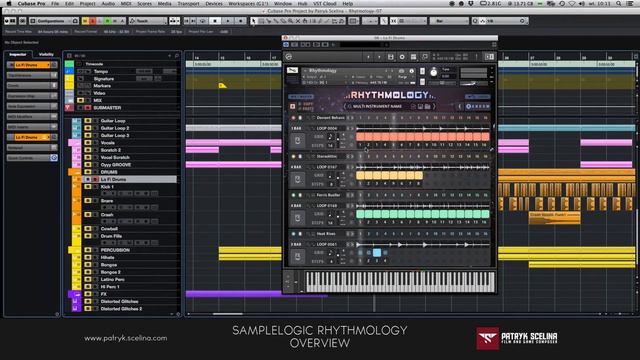Click the transport Stop button
The height and width of the screenshot is (360, 640).
[x=215, y=20]
